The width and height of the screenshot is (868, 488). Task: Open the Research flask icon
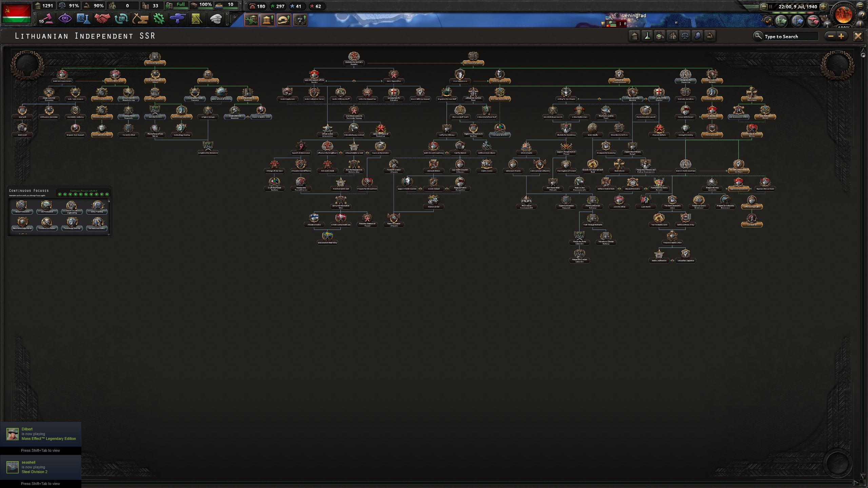point(83,19)
